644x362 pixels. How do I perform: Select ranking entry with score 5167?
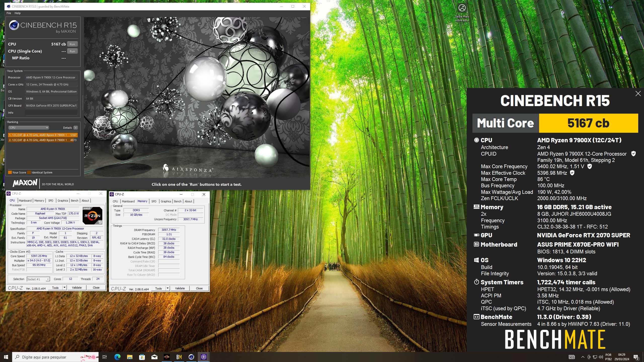(x=43, y=135)
